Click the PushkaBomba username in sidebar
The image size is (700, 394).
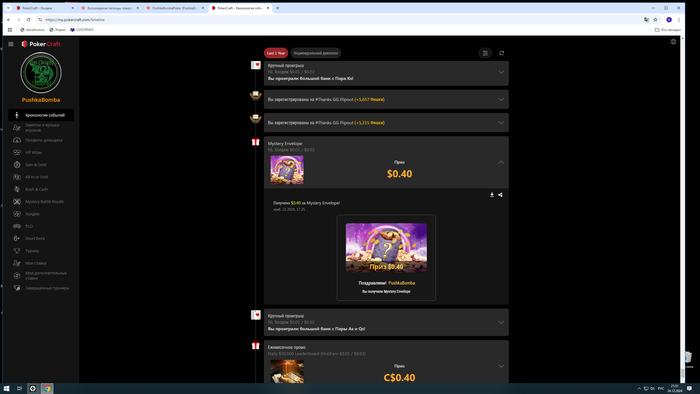tap(41, 100)
